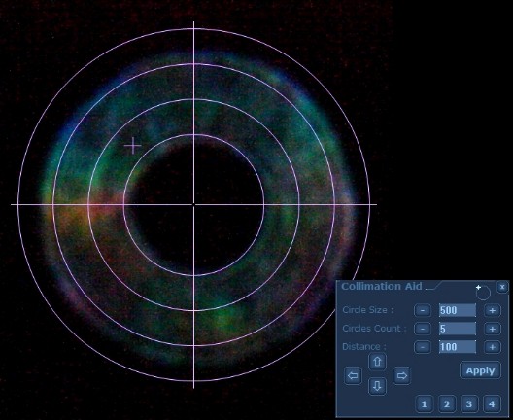Decrease the Circles Count value
The image size is (513, 420).
pyautogui.click(x=423, y=329)
